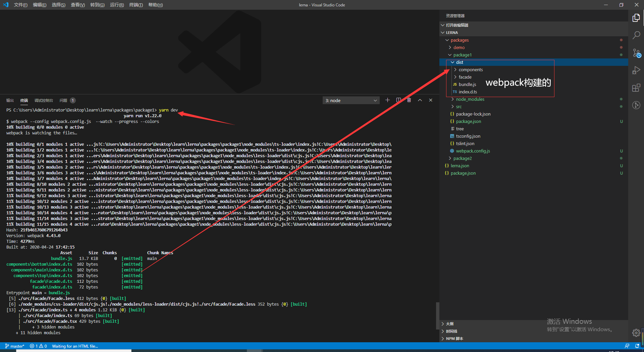Image resolution: width=644 pixels, height=352 pixels.
Task: Open the 文件(F) menu
Action: click(x=21, y=5)
